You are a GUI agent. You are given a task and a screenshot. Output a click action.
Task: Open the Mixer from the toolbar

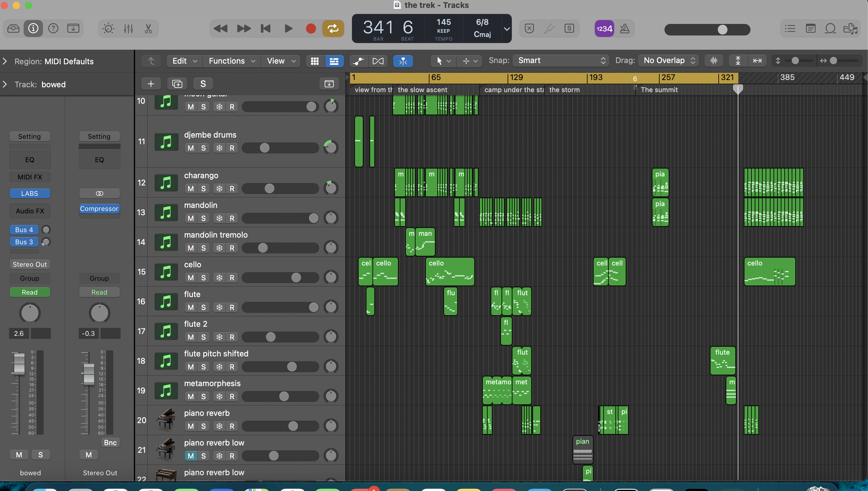[128, 29]
